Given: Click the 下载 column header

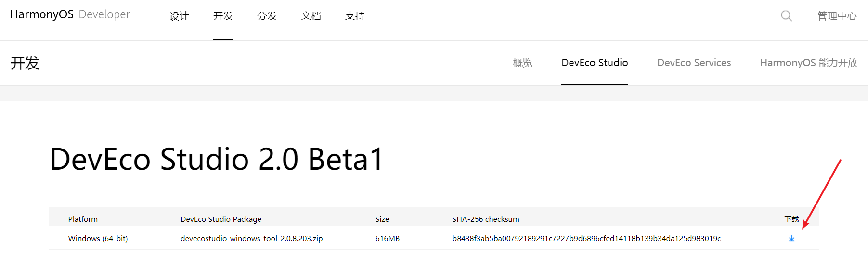Looking at the screenshot, I should [x=791, y=219].
